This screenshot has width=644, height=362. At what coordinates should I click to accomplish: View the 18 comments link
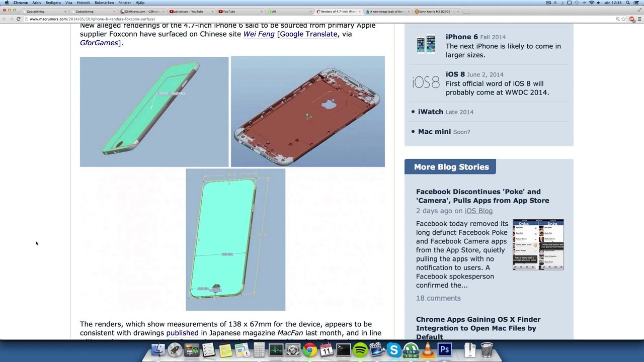coord(438,298)
